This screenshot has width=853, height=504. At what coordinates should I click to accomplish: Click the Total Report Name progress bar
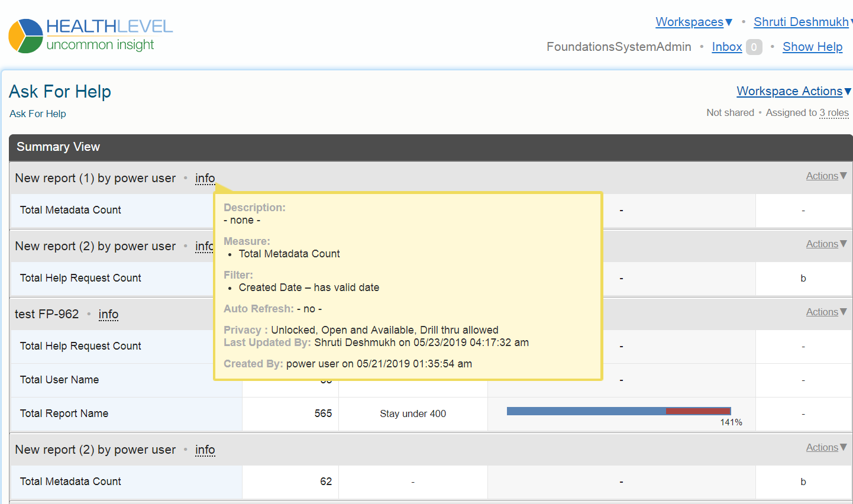pos(618,411)
